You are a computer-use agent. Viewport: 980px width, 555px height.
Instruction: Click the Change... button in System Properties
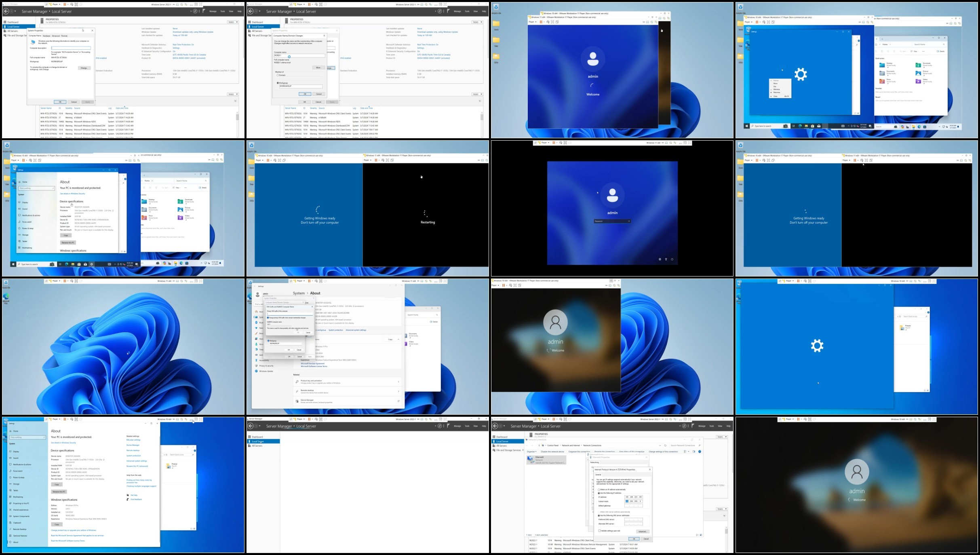coord(84,68)
